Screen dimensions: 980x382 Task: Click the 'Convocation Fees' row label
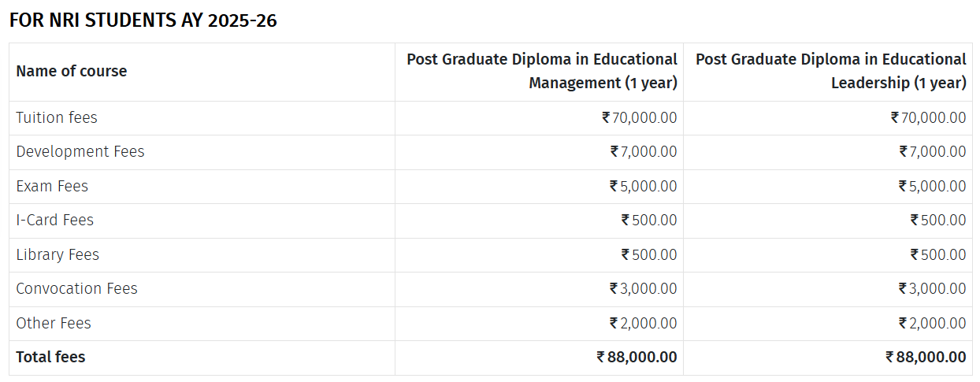[76, 288]
